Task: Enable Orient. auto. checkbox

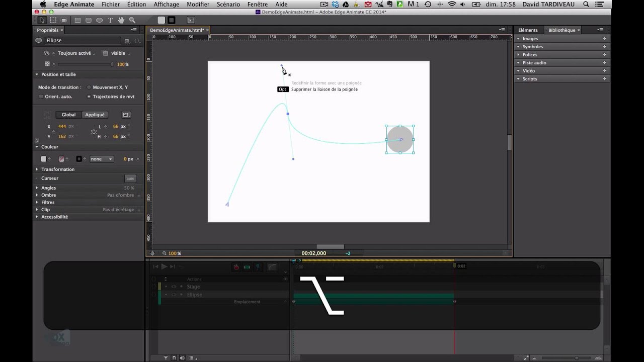Action: pyautogui.click(x=41, y=97)
